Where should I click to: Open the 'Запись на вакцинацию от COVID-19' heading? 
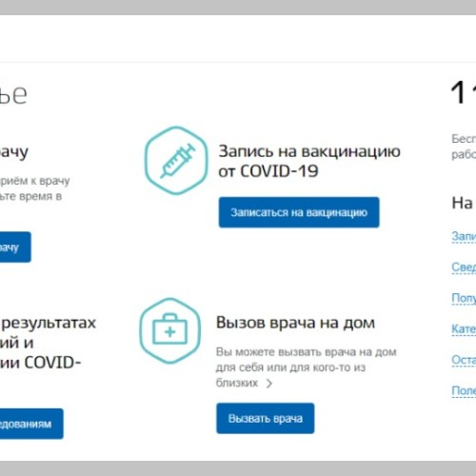pyautogui.click(x=309, y=161)
